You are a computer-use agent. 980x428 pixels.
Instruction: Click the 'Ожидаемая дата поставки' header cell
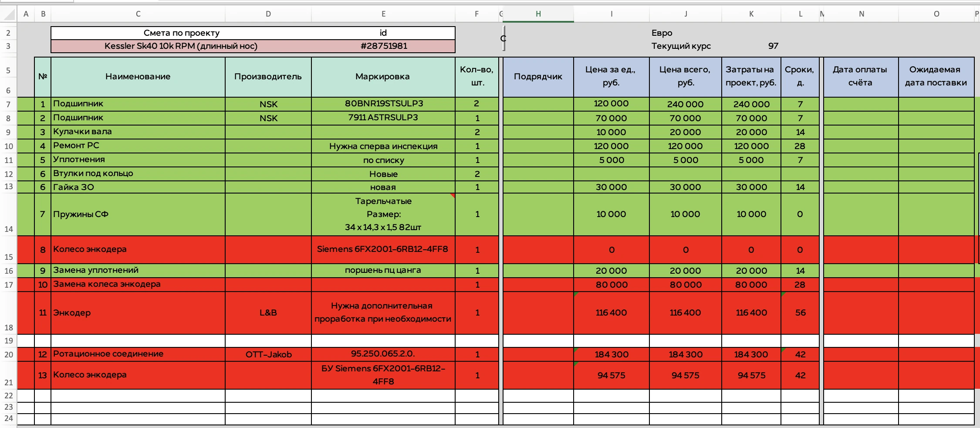point(936,77)
